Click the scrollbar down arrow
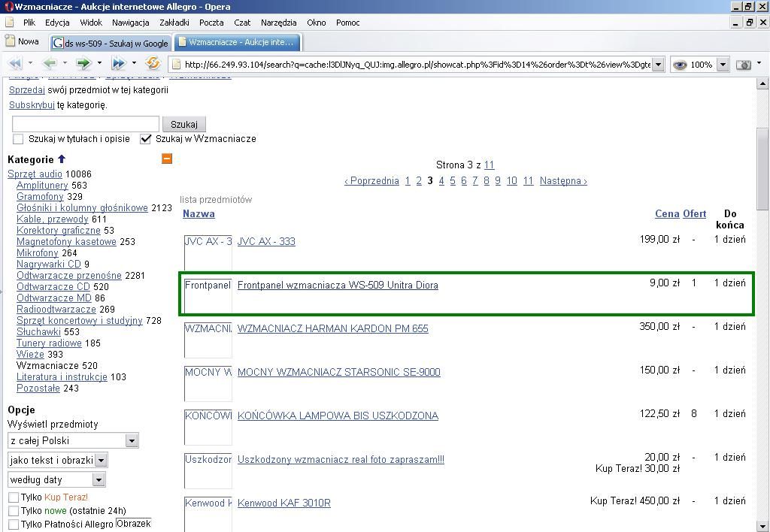The image size is (770, 532). (x=762, y=526)
